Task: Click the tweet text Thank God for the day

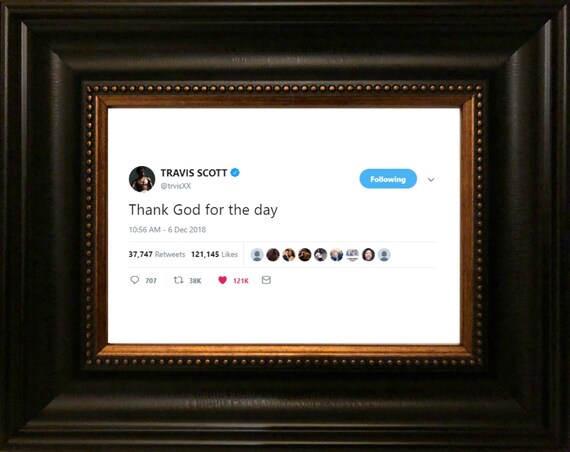Action: [x=203, y=210]
